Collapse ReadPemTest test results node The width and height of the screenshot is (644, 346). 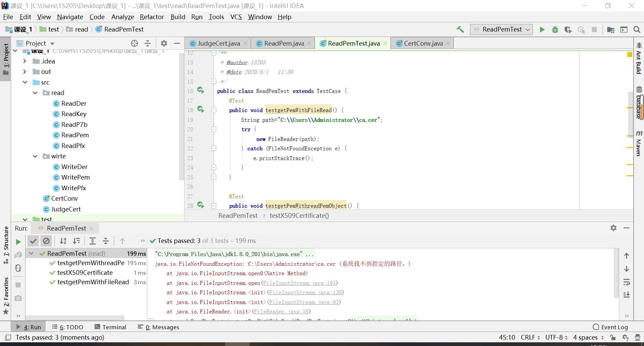tap(31, 253)
